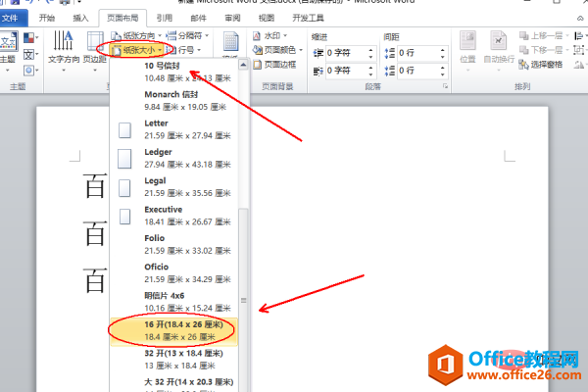Screen dimensions: 588x392
Task: Open the 视图 ribbon tab
Action: [x=267, y=18]
